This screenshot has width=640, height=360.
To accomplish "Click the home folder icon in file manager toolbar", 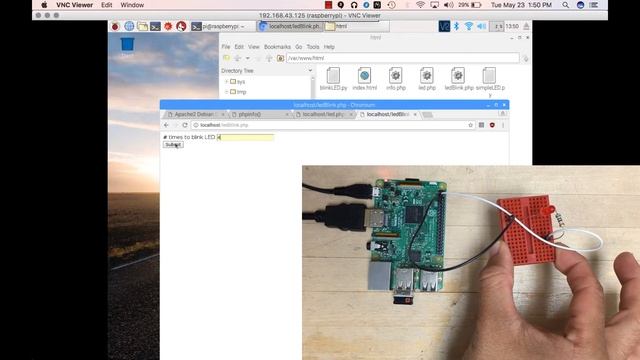I will pos(280,58).
